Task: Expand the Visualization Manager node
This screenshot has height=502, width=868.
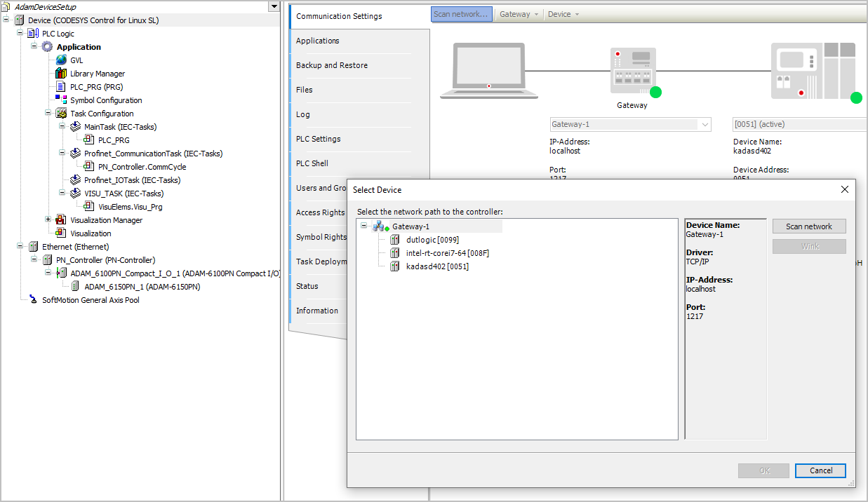Action: pos(48,220)
